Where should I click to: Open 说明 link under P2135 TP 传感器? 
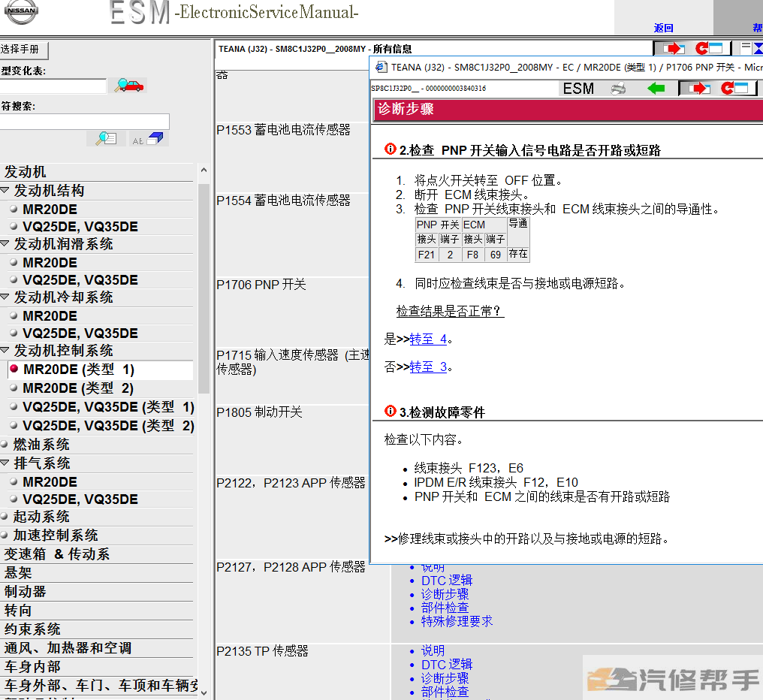click(x=433, y=650)
